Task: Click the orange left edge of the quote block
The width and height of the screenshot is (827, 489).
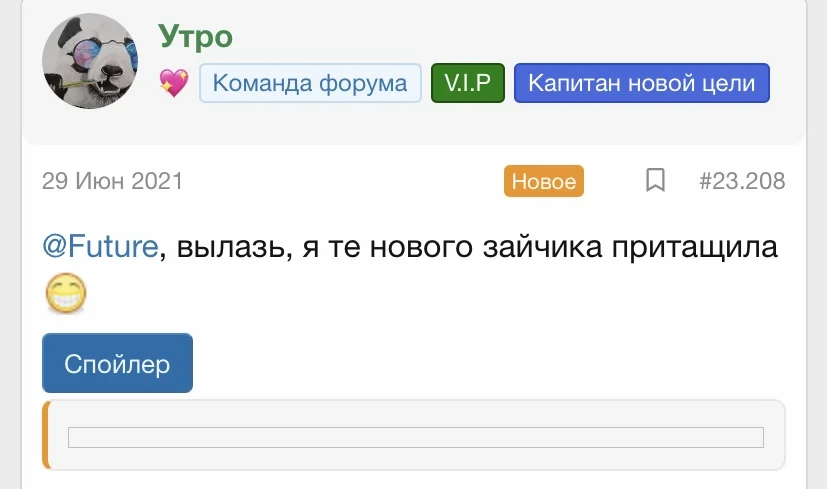Action: click(46, 435)
